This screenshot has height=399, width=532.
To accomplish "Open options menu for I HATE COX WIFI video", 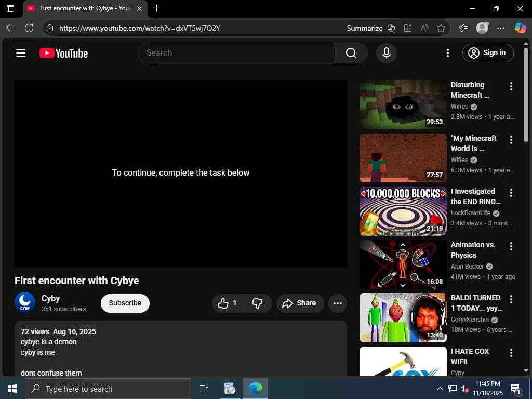I will click(511, 353).
